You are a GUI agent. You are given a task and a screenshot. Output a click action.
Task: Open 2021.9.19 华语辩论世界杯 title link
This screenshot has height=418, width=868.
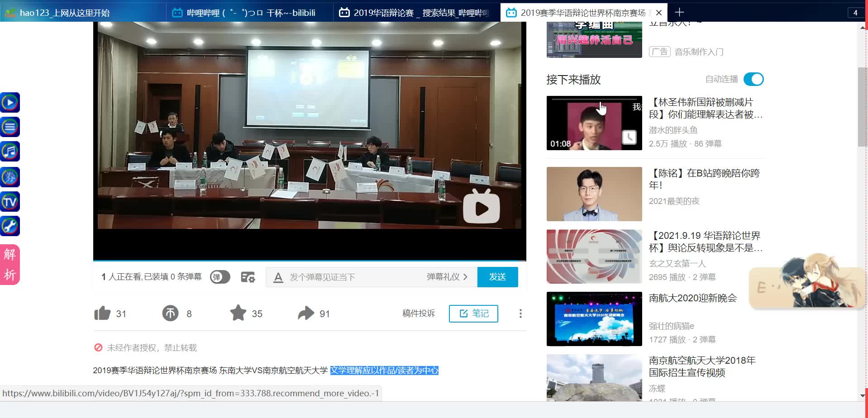[x=706, y=242]
